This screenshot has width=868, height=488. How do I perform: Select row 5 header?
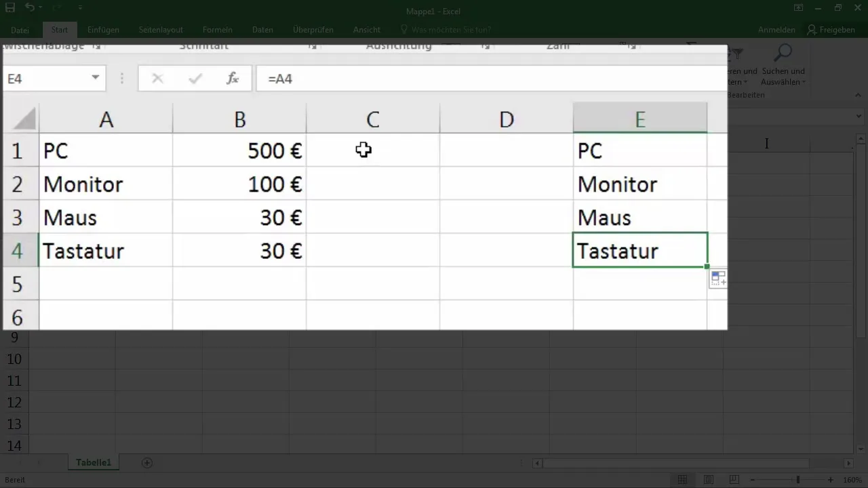pyautogui.click(x=20, y=284)
